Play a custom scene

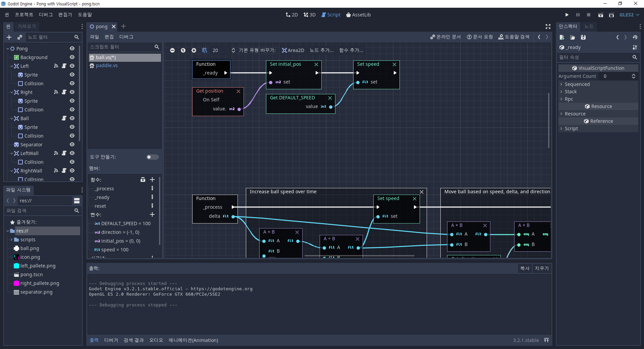pos(611,15)
